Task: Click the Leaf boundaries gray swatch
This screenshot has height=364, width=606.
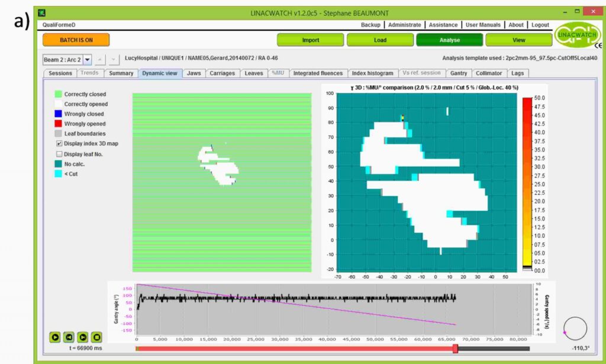Action: [x=59, y=133]
